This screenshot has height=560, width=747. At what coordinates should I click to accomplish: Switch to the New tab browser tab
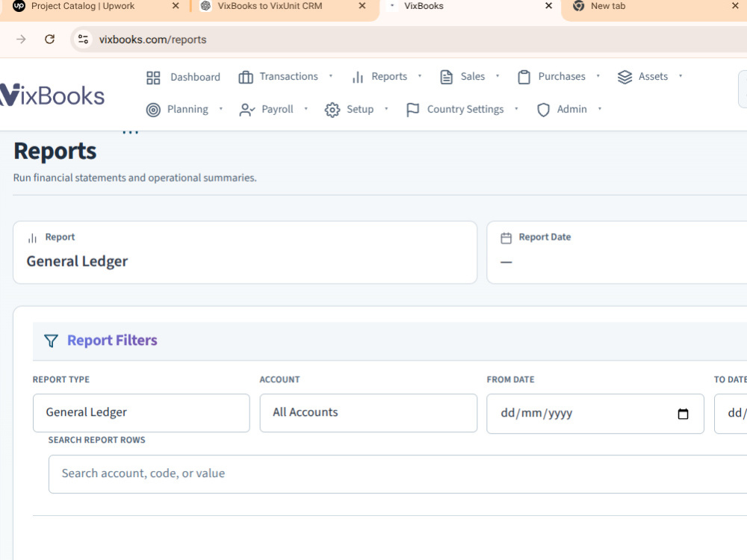608,6
